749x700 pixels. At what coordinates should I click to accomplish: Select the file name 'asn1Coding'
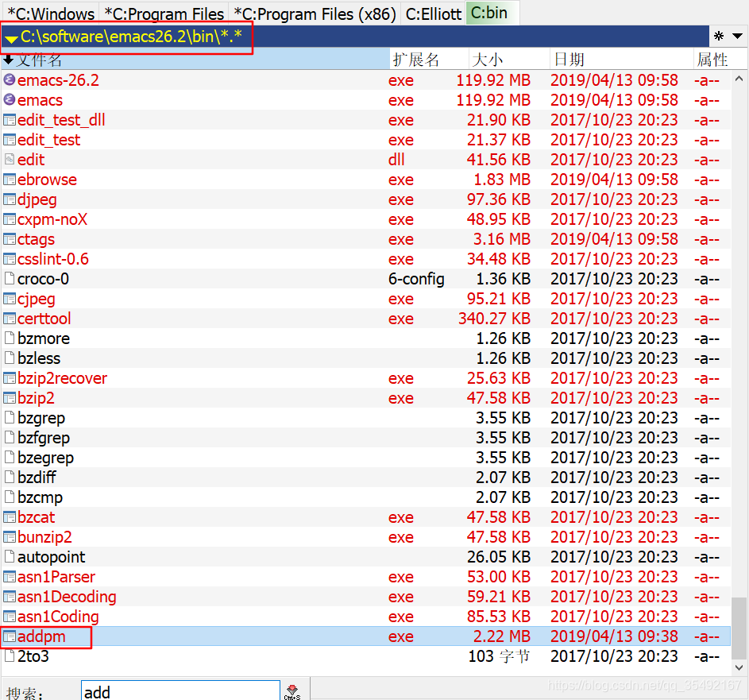(58, 617)
